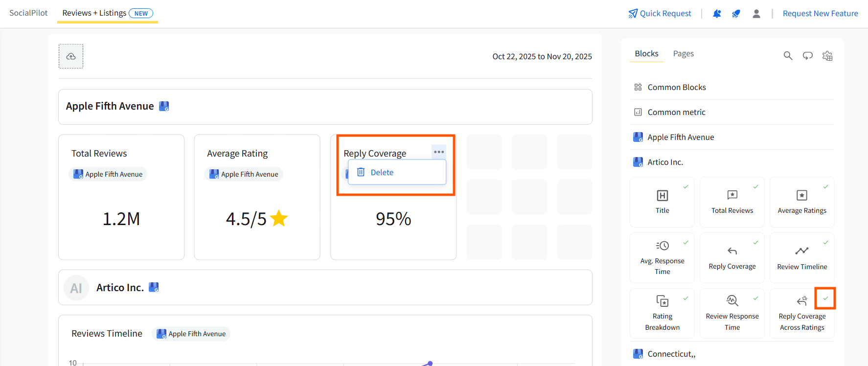Screen dimensions: 868x366
Task: Open the Reply Coverage three-dot menu
Action: [x=439, y=152]
